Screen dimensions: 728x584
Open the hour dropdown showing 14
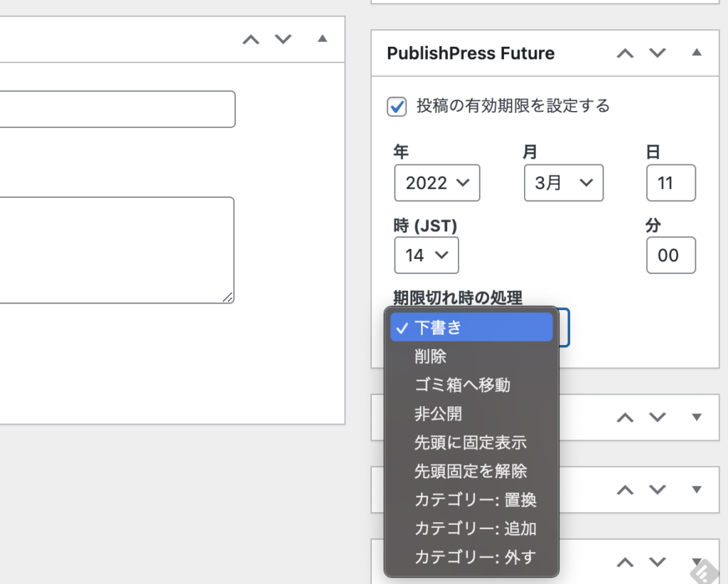pos(426,255)
